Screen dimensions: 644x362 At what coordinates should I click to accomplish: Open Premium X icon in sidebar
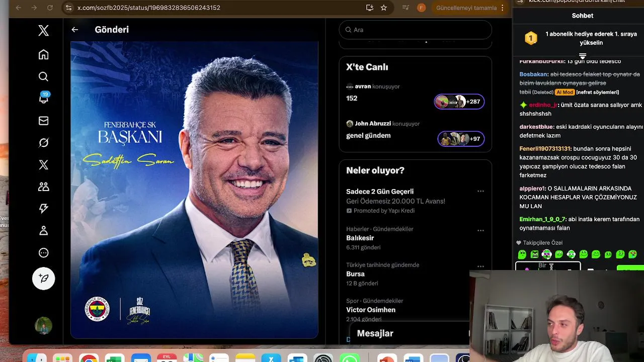pyautogui.click(x=44, y=165)
